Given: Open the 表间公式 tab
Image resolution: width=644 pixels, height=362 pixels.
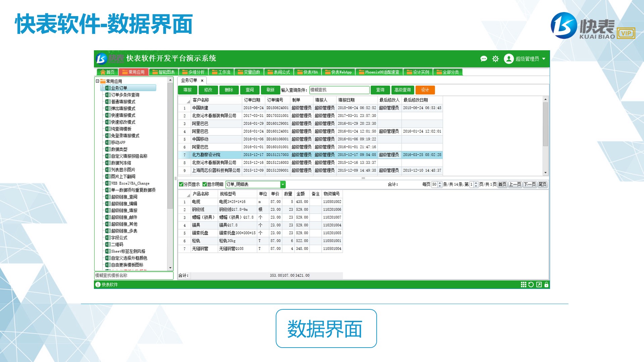Looking at the screenshot, I should 278,72.
